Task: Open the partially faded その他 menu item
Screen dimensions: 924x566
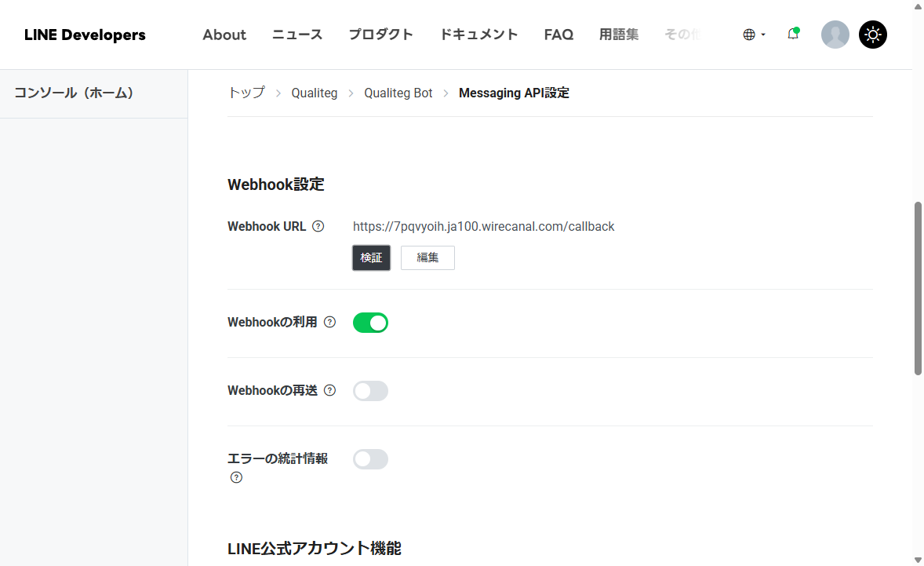Action: click(682, 35)
